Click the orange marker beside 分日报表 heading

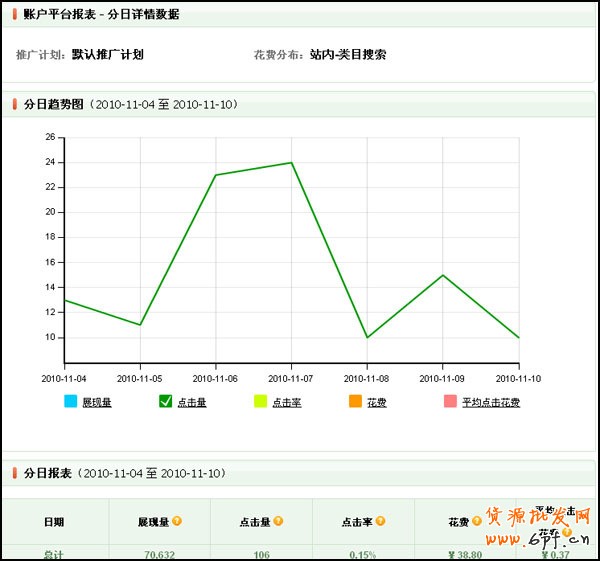15,472
